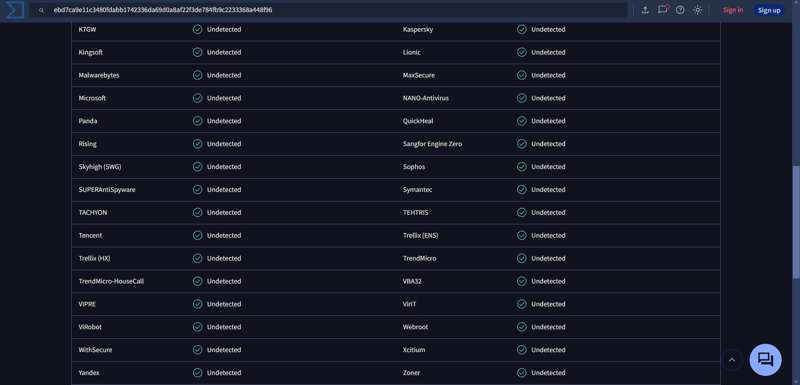800x385 pixels.
Task: Select the K7GW engine name
Action: coord(87,30)
